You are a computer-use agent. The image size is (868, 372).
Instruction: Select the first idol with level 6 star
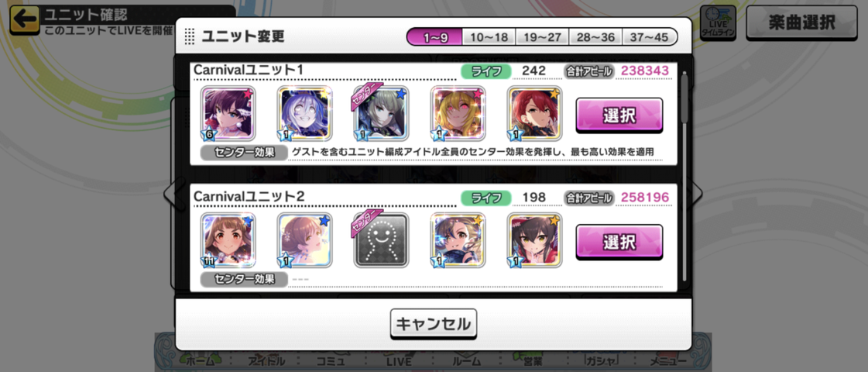click(228, 113)
